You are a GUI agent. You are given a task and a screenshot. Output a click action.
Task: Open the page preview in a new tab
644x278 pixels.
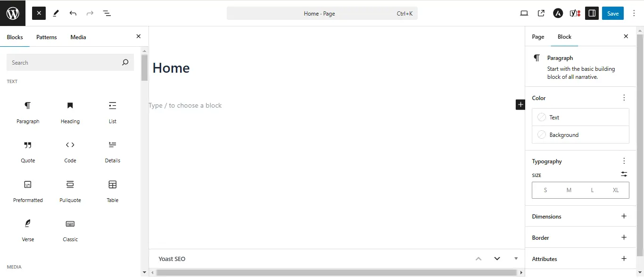click(541, 13)
